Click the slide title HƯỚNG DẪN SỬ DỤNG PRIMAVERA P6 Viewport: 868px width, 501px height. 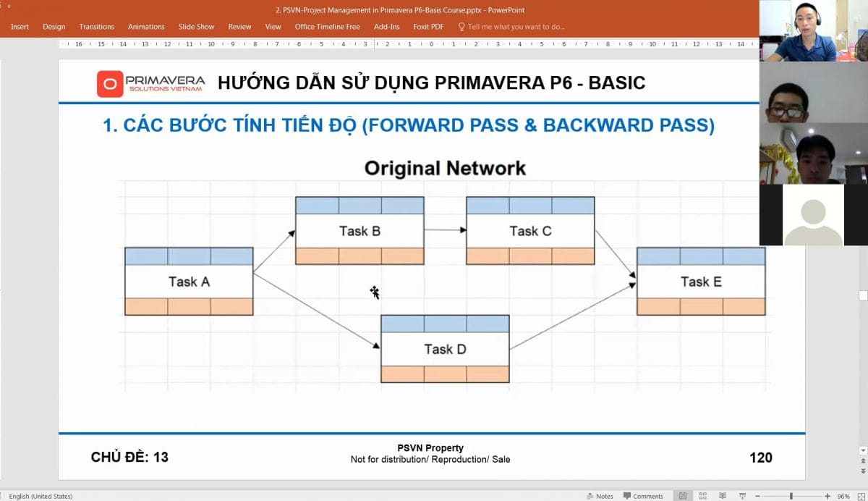click(x=432, y=83)
